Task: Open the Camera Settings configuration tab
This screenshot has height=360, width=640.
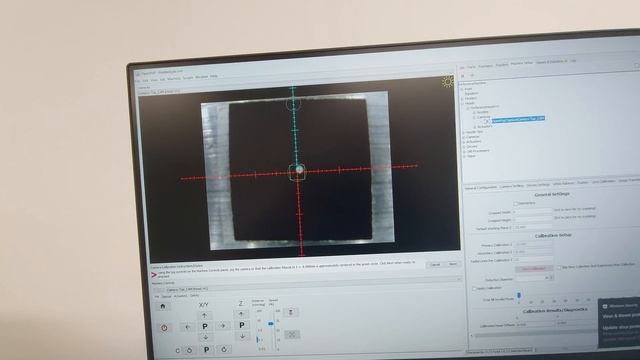Action: click(x=512, y=186)
